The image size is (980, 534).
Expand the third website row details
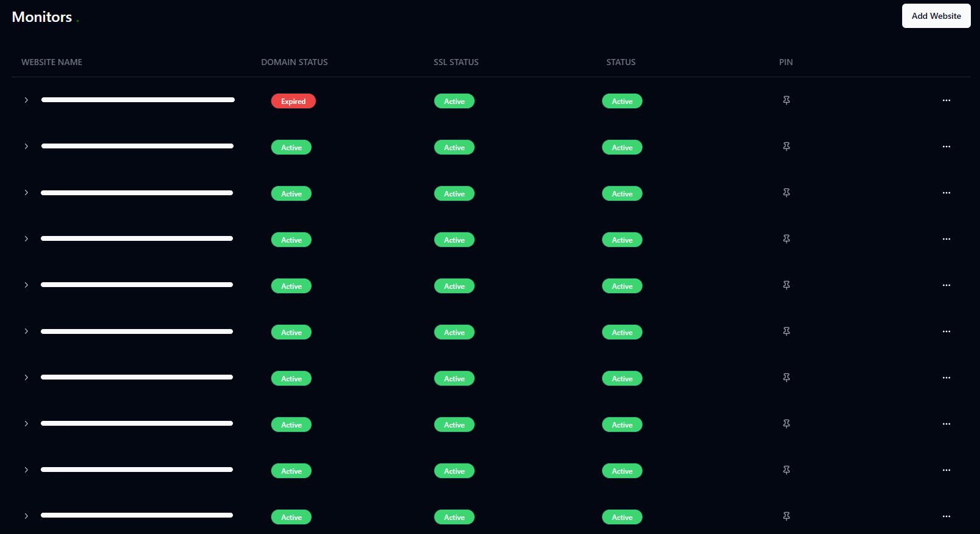click(x=26, y=193)
